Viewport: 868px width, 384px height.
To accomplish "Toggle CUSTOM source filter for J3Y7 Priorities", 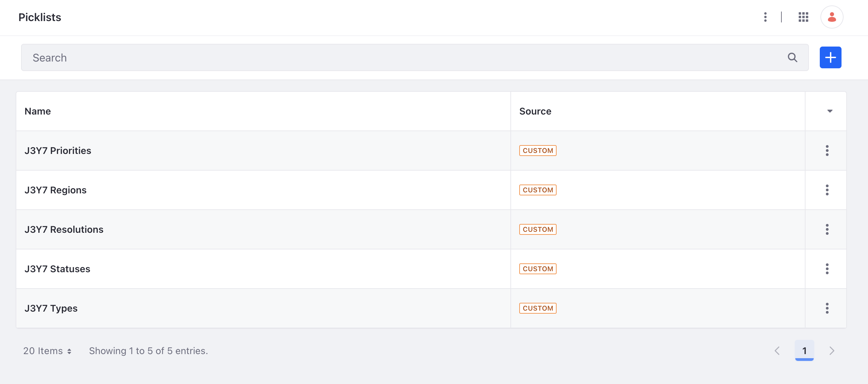I will [538, 150].
